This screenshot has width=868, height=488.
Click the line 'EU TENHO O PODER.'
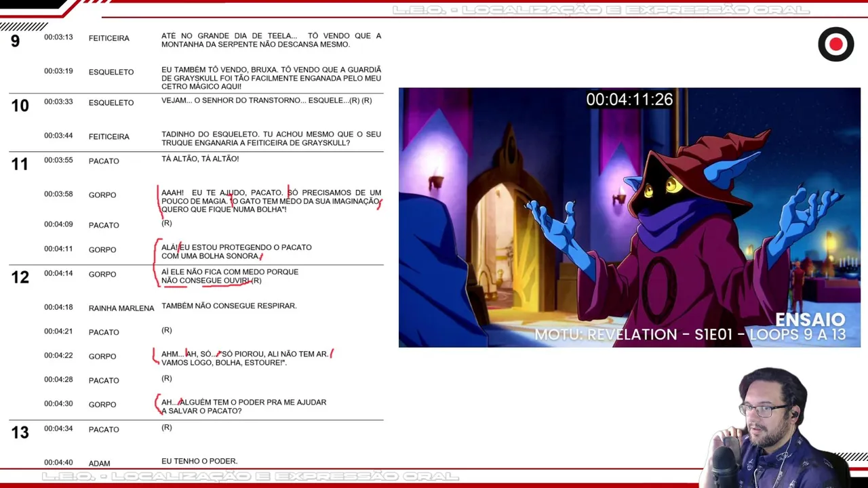click(199, 462)
